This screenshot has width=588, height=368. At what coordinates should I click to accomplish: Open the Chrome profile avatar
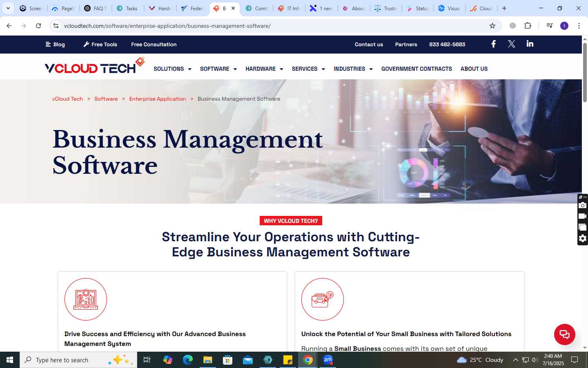click(564, 26)
